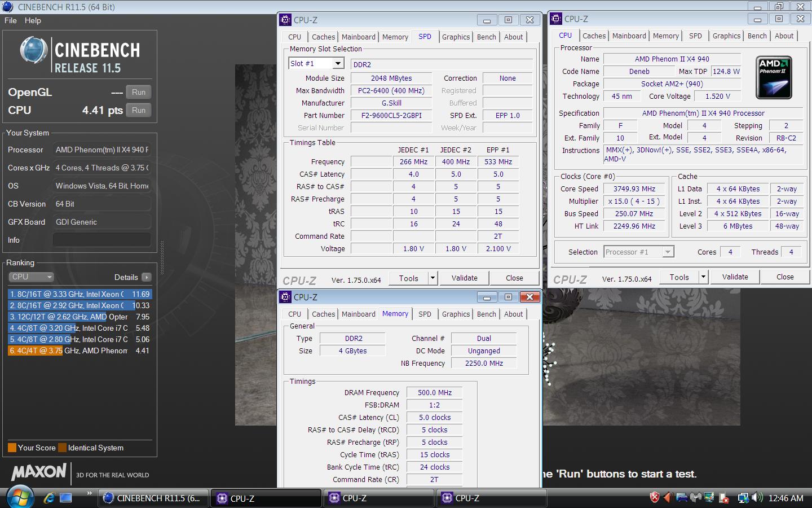Open the Windows Security Center red shield tray icon
The height and width of the screenshot is (508, 812).
655,498
